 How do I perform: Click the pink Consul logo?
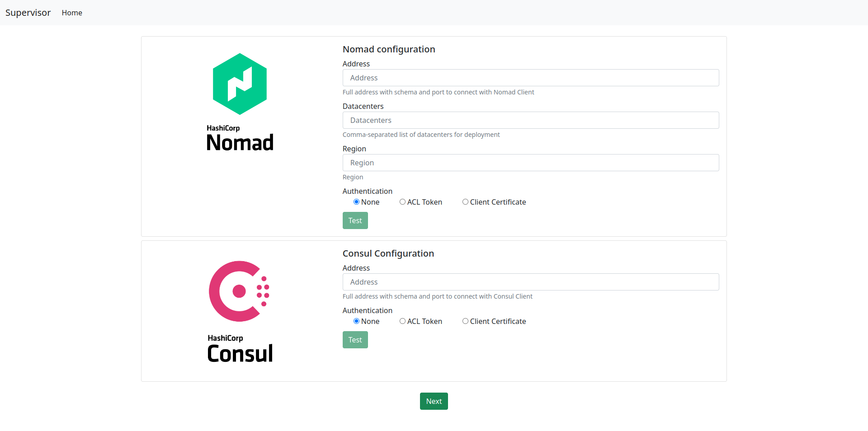coord(239,291)
